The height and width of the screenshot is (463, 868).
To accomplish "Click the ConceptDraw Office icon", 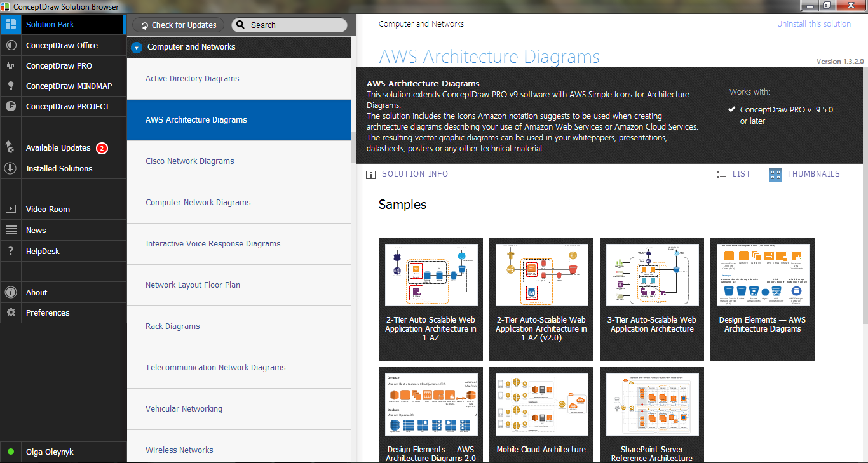I will [11, 46].
